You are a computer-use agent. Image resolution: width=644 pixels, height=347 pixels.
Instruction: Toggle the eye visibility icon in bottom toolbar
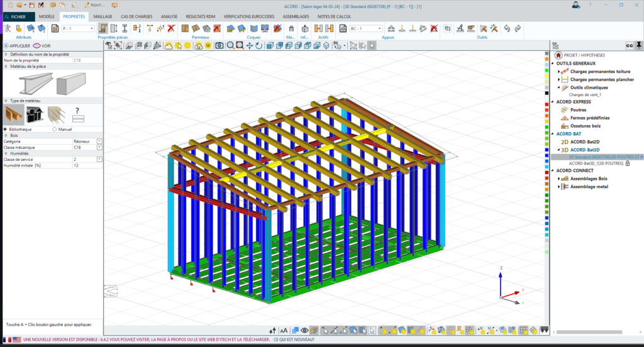[304, 330]
